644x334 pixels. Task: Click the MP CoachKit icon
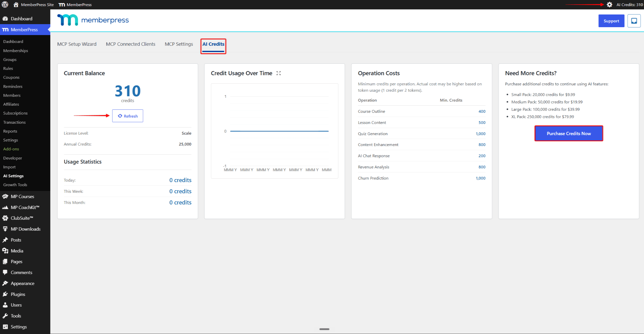(x=5, y=207)
